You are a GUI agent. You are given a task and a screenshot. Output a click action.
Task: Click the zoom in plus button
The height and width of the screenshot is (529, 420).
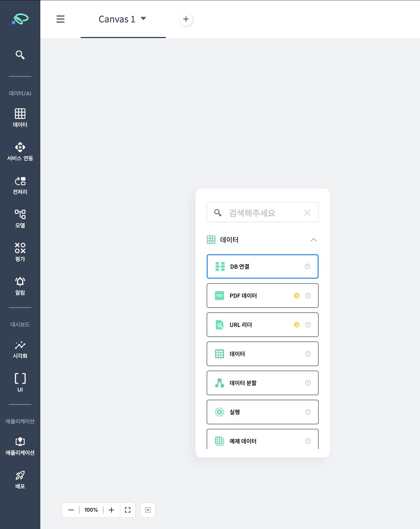pos(111,510)
